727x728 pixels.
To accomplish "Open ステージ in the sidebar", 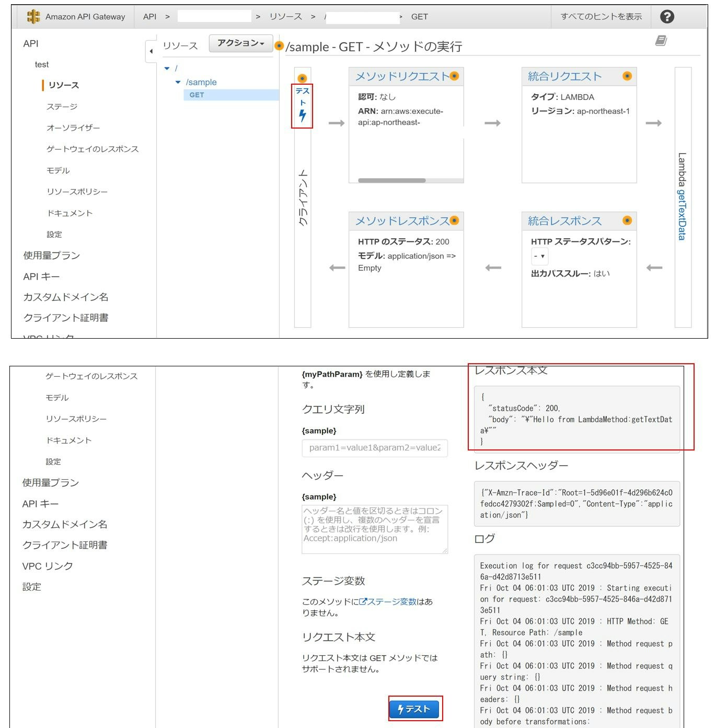I will click(62, 107).
